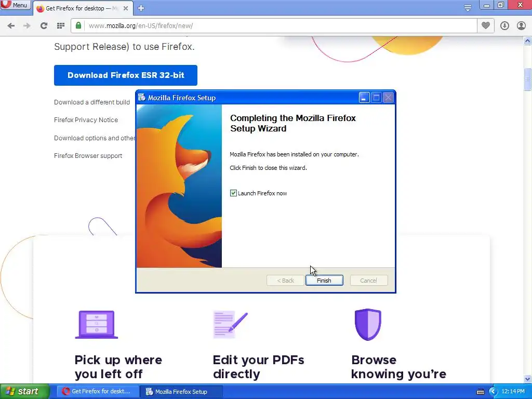
Task: Open Download options and other languages link
Action: (x=95, y=138)
